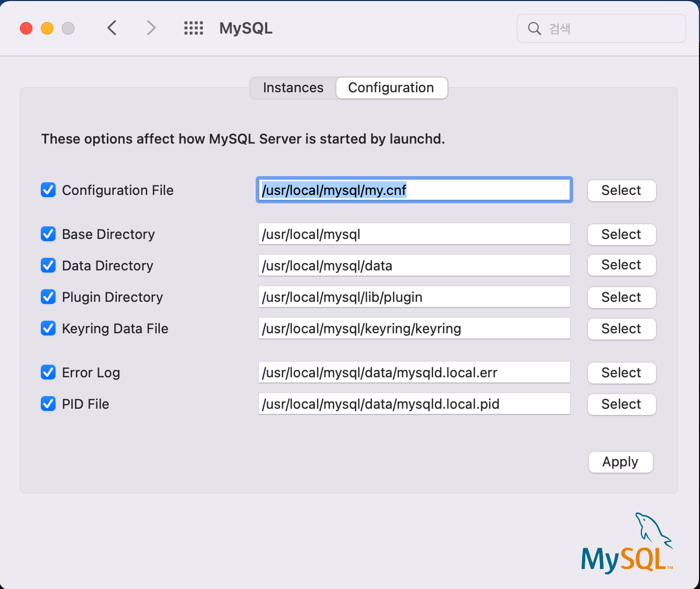
Task: Click Select for Data Directory
Action: (621, 265)
